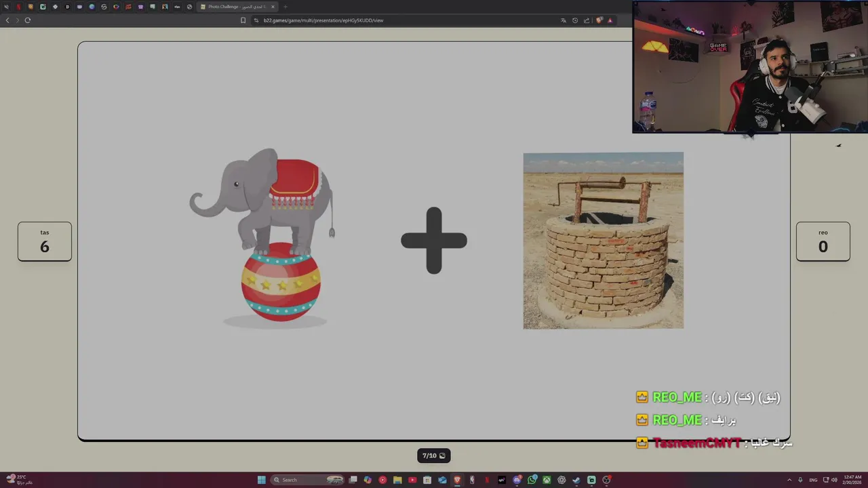Open WhatsApp from the taskbar
868x488 pixels.
click(532, 480)
